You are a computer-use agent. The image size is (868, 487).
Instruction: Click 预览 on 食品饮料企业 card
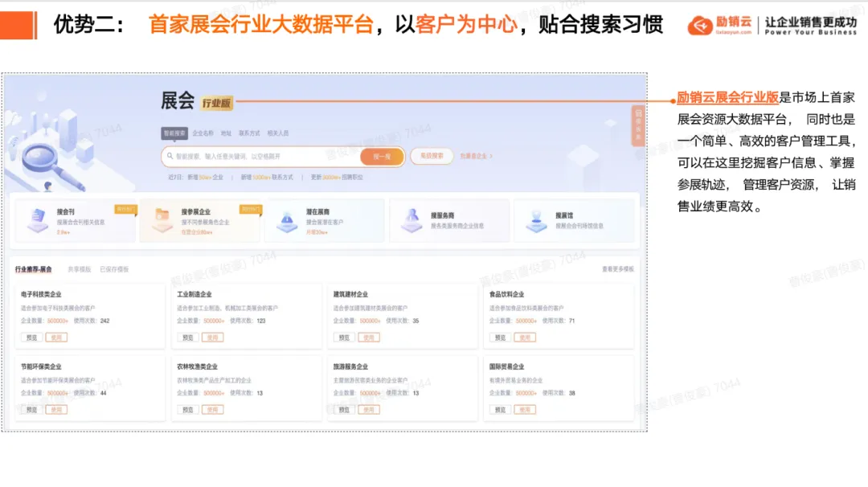500,338
